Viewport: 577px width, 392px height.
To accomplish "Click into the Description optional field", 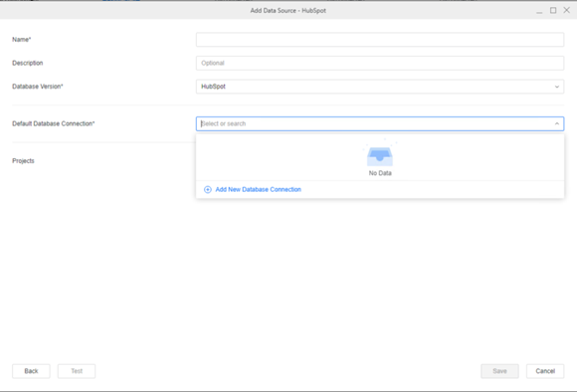I will (380, 63).
